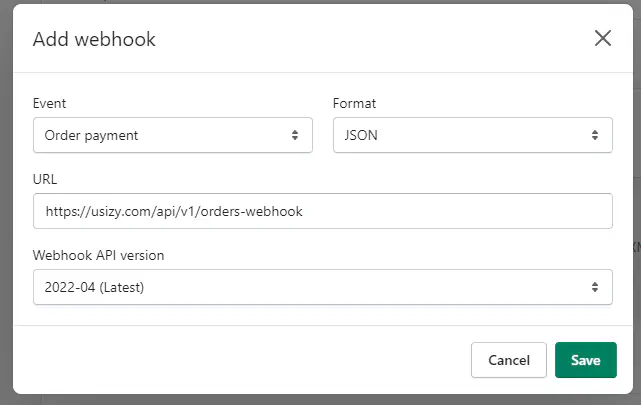Click the Format field's up-down arrow icon
Screen dimensions: 641x405
[595, 135]
